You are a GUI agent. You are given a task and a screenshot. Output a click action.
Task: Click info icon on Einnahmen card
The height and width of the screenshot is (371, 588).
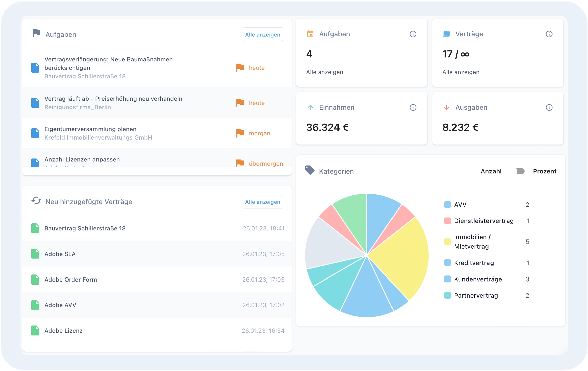pos(413,108)
